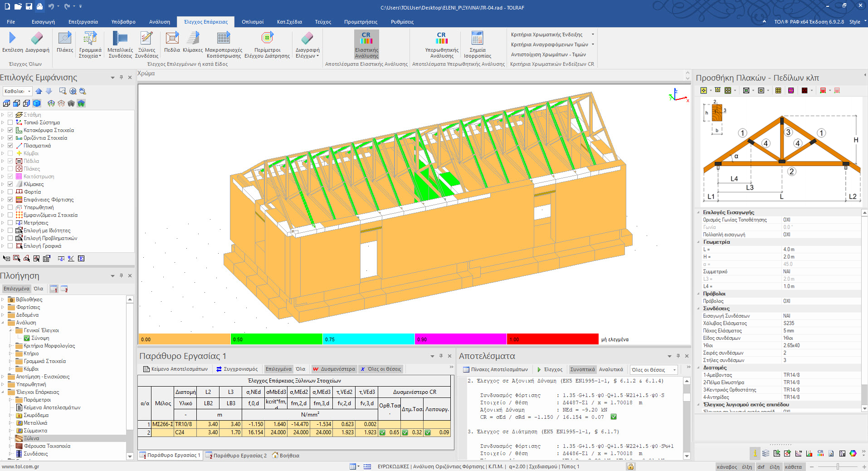Viewport: 868px width, 471px height.
Task: Click the yellow grid mat foundation icon
Action: (x=778, y=90)
